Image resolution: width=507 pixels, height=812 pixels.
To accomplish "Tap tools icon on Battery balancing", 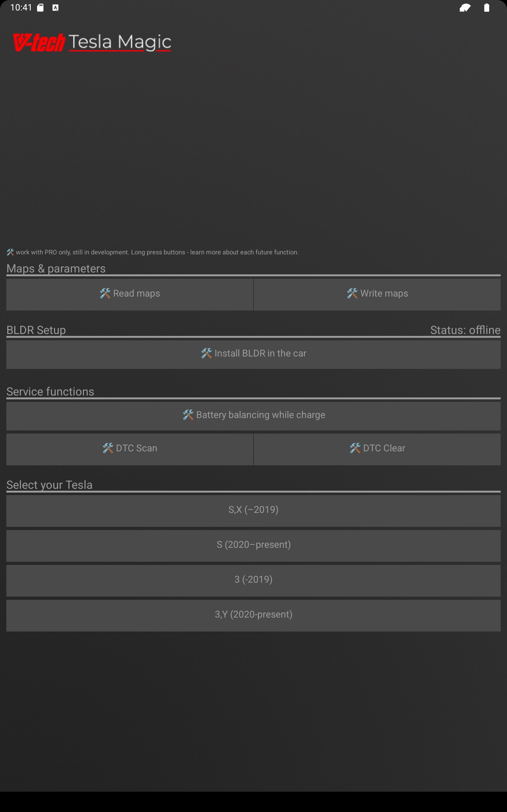I will click(x=188, y=415).
